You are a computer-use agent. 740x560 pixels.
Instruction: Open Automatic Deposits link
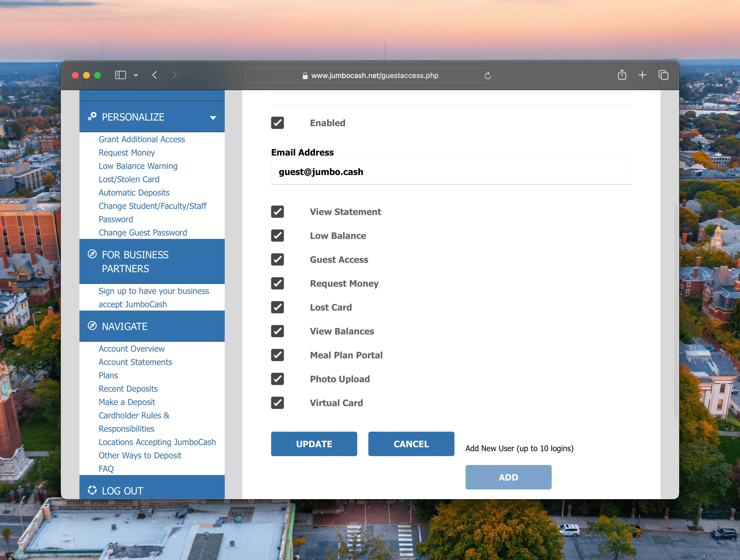(134, 193)
